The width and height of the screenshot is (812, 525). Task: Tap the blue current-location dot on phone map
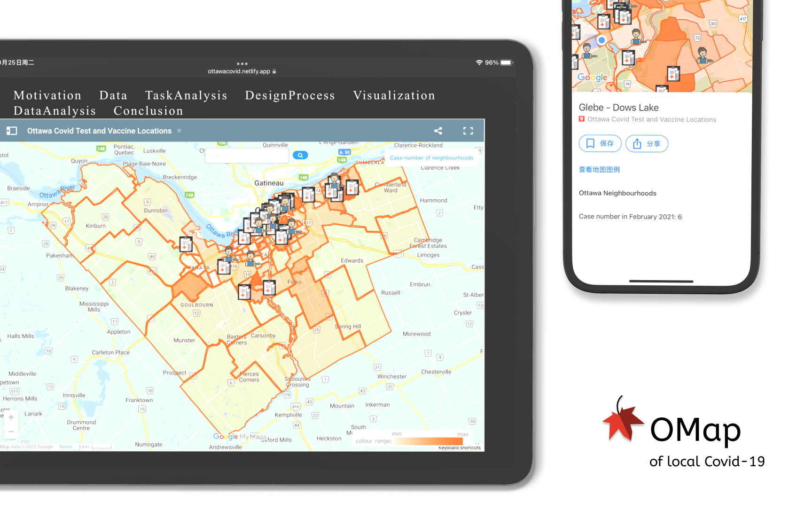coord(601,40)
